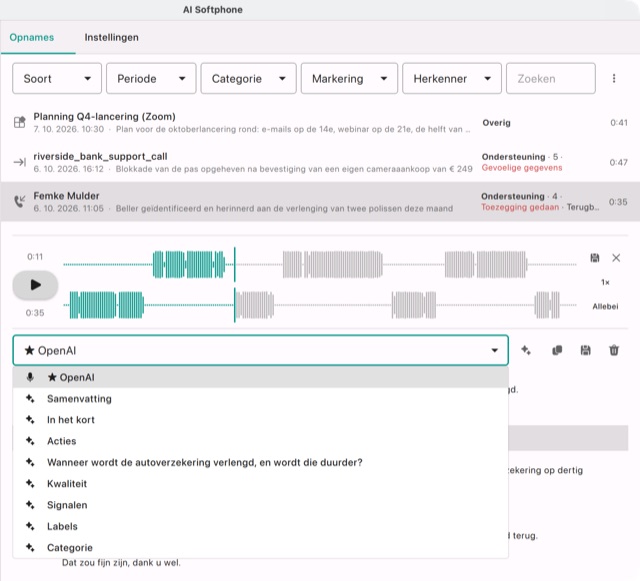Choose the Categorie option in the list
This screenshot has height=581, width=640.
tap(260, 548)
